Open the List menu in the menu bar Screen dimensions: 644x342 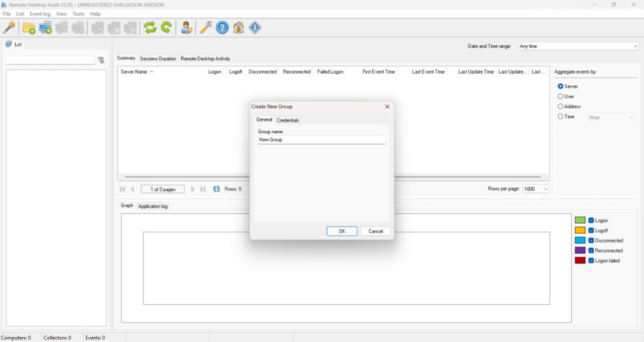tap(19, 14)
